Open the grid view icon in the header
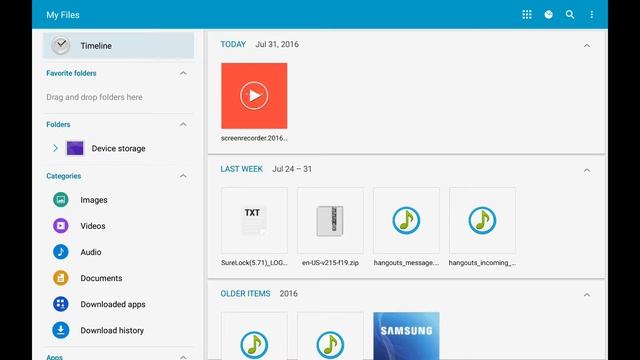640x360 pixels. pyautogui.click(x=527, y=15)
